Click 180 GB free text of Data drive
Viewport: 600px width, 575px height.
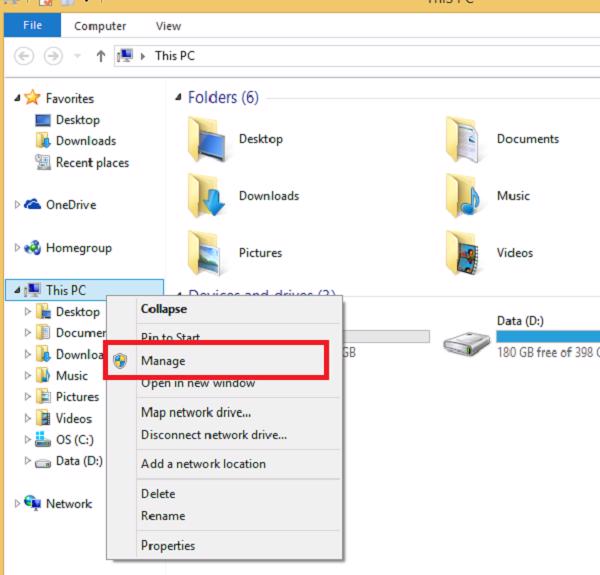(548, 352)
